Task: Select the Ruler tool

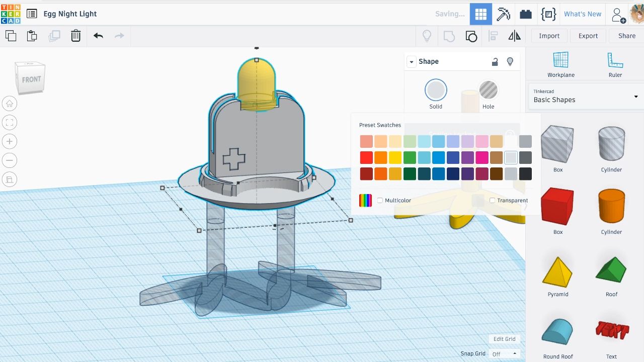Action: pyautogui.click(x=615, y=65)
